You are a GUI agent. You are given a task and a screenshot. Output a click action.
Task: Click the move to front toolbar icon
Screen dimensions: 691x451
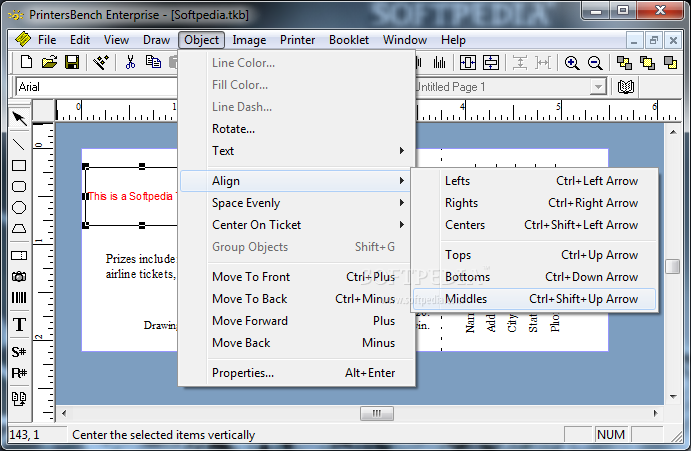pyautogui.click(x=624, y=63)
